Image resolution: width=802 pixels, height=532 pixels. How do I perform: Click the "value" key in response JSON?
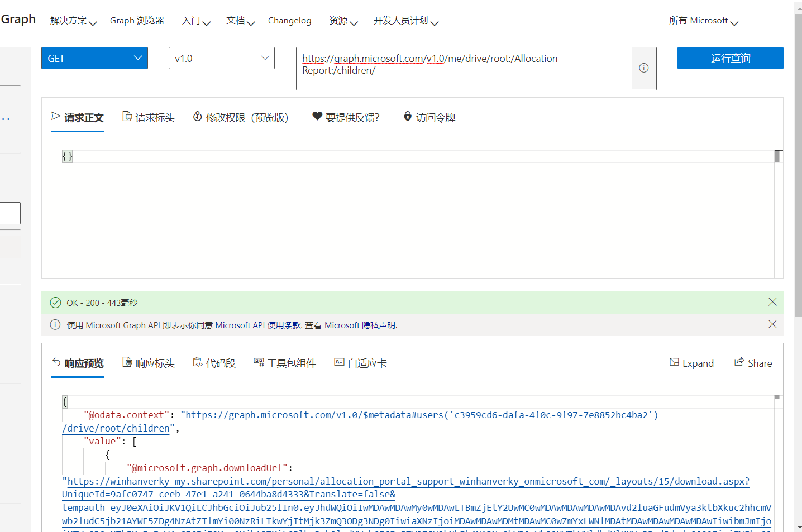coord(103,441)
